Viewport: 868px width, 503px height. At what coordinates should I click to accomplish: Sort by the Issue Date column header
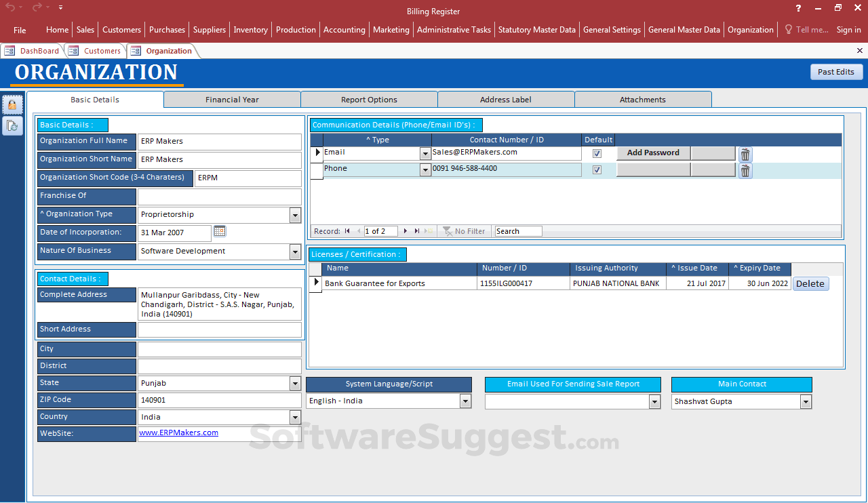point(697,268)
